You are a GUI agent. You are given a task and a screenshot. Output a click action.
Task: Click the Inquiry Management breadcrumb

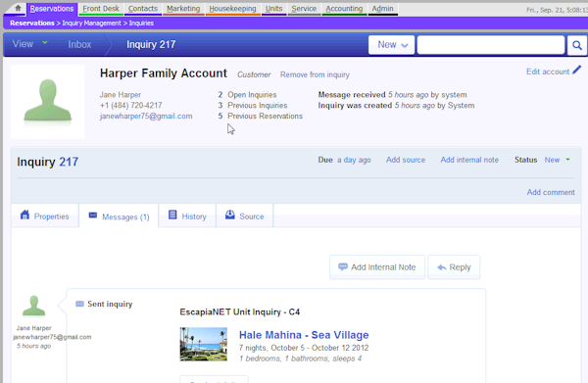tap(91, 24)
